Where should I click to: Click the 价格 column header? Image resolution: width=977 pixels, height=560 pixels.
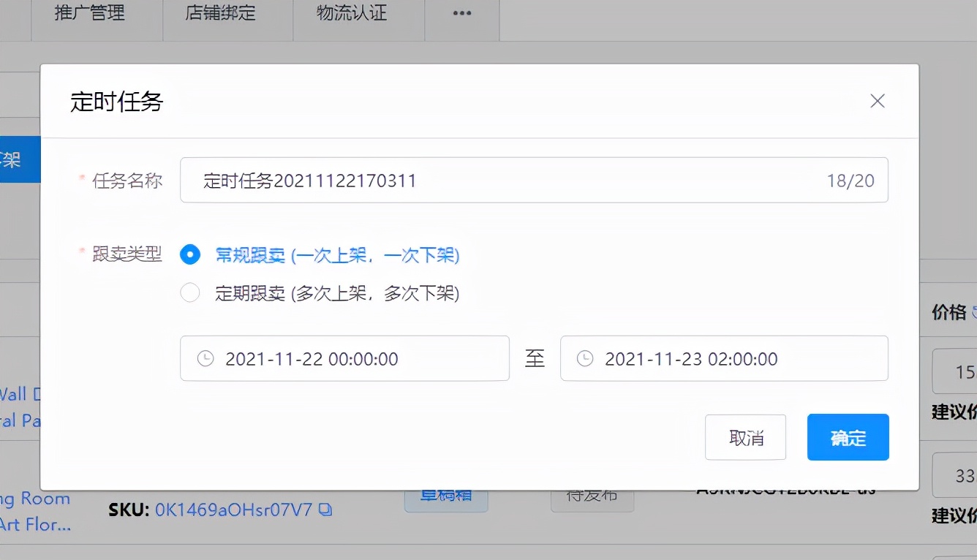click(949, 312)
